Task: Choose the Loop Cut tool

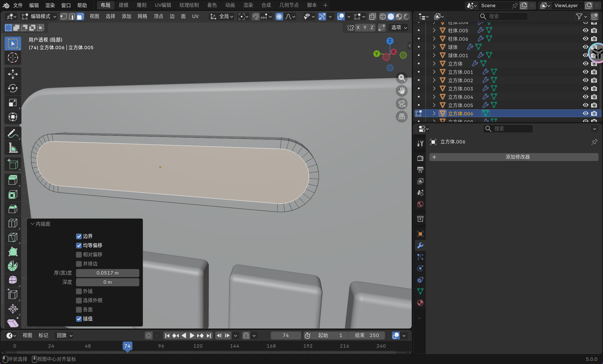Action: (x=13, y=223)
